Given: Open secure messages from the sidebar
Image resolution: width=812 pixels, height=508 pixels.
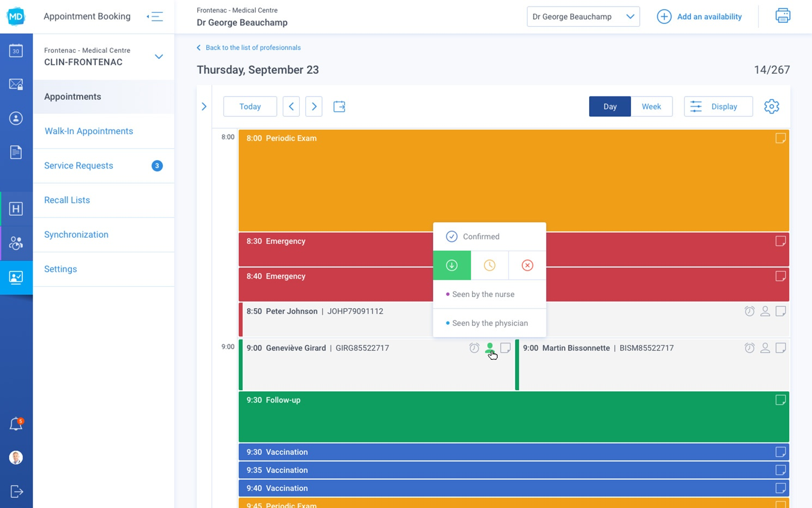Looking at the screenshot, I should click(16, 84).
